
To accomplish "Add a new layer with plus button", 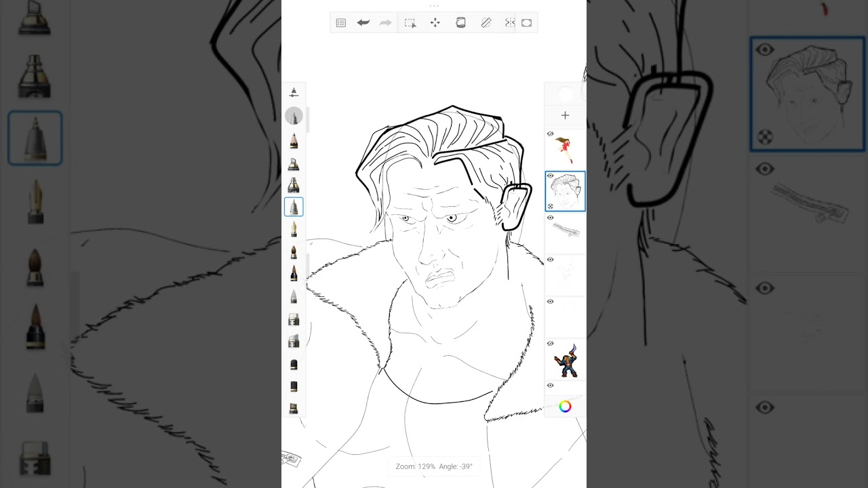I will pos(565,115).
